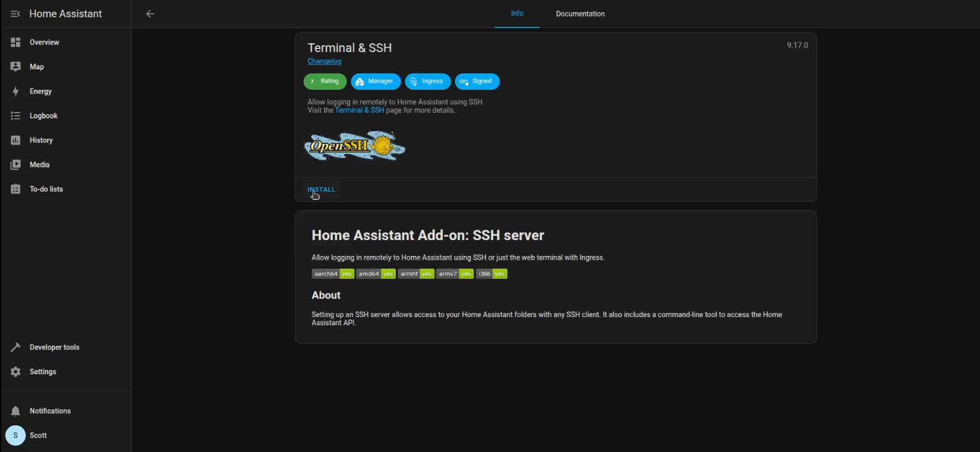980x452 pixels.
Task: Open the Logbook list icon
Action: 16,116
